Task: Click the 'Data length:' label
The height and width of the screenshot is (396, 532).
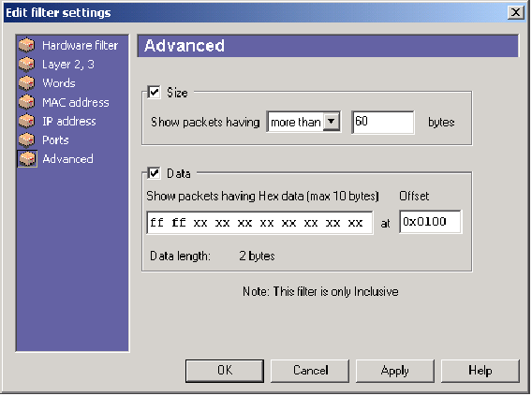Action: 180,256
